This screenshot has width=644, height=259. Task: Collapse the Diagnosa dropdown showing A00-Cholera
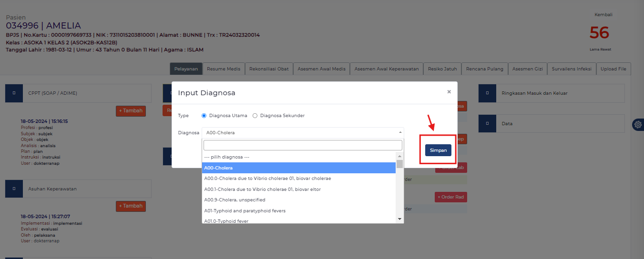pyautogui.click(x=303, y=133)
